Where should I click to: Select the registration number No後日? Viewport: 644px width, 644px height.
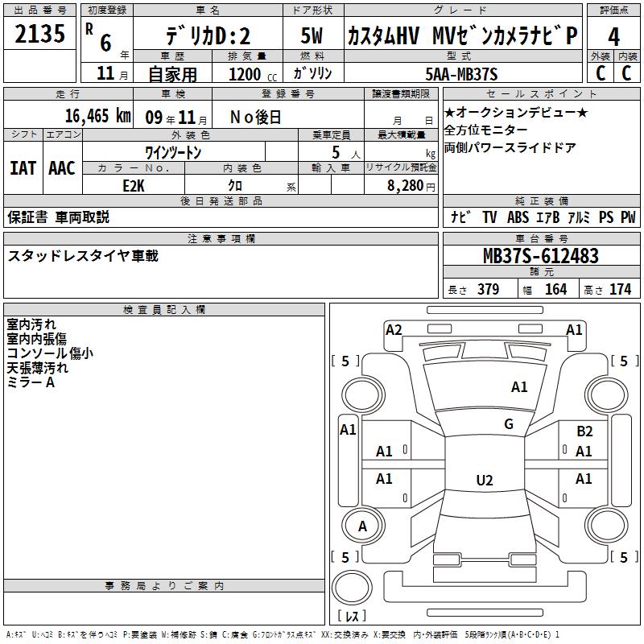pyautogui.click(x=255, y=118)
